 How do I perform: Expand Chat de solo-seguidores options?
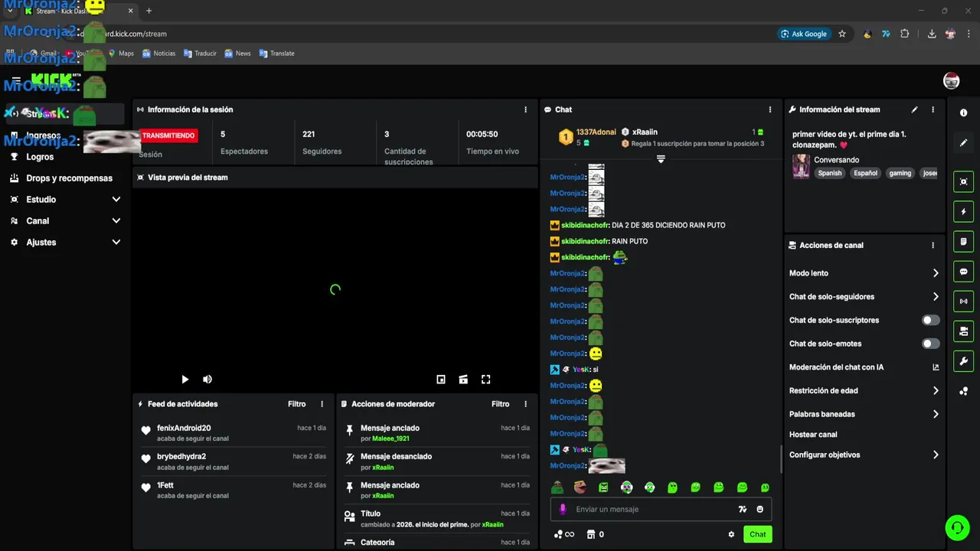point(936,297)
